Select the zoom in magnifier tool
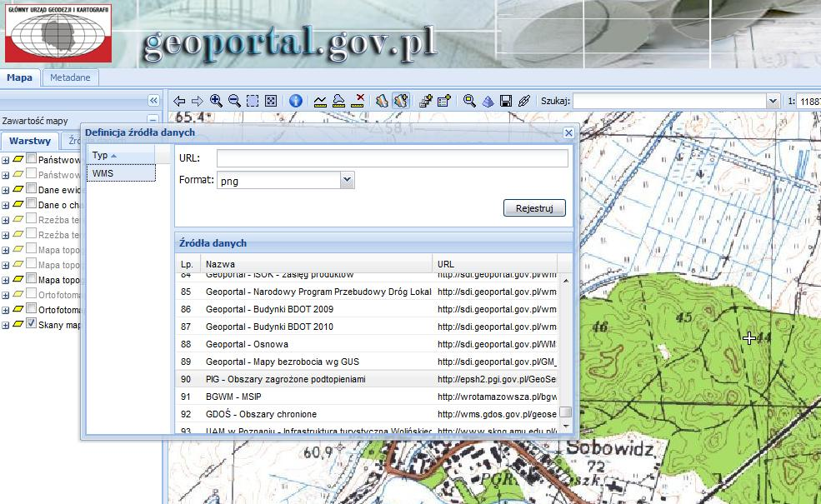Image resolution: width=821 pixels, height=504 pixels. click(x=216, y=101)
